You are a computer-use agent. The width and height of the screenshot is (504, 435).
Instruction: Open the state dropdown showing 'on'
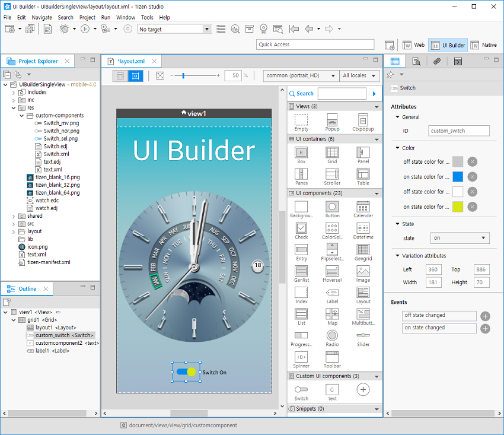(x=461, y=237)
